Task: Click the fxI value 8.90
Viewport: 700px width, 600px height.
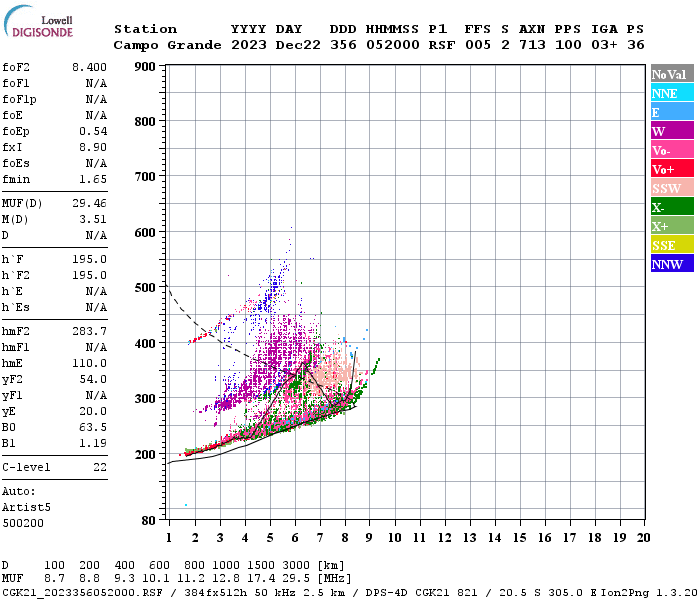Action: (x=93, y=147)
